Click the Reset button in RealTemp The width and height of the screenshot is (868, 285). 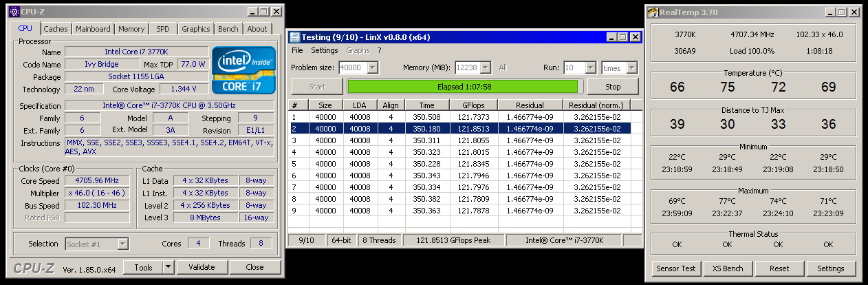[x=779, y=268]
